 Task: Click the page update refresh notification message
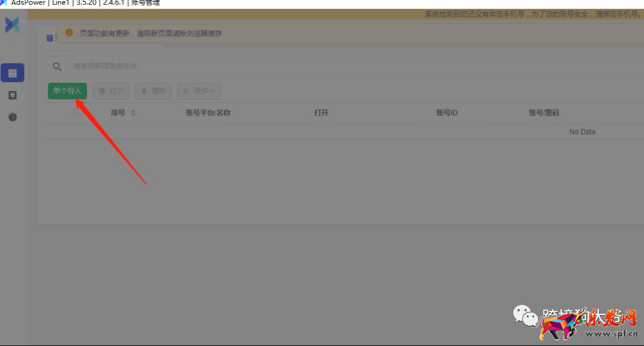click(151, 34)
